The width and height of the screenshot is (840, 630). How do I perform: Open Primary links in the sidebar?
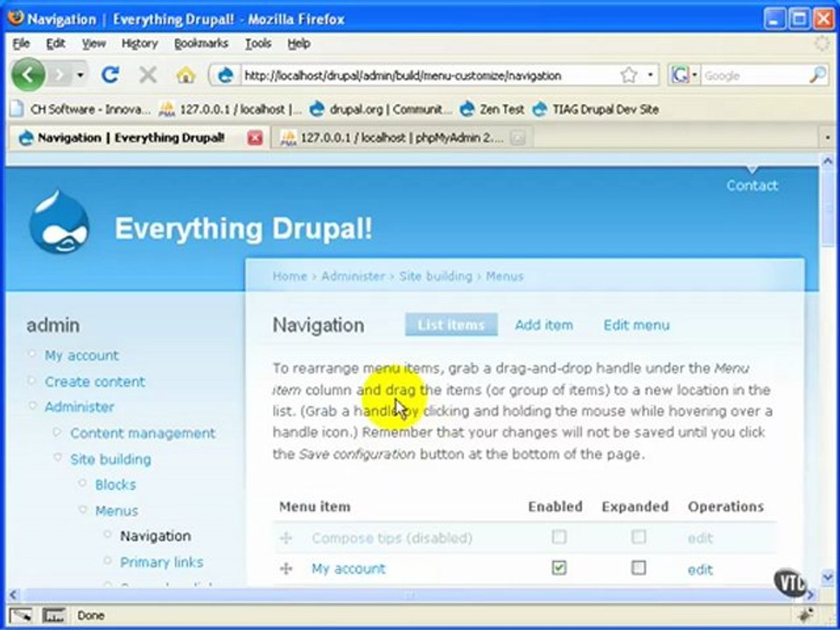click(x=161, y=563)
